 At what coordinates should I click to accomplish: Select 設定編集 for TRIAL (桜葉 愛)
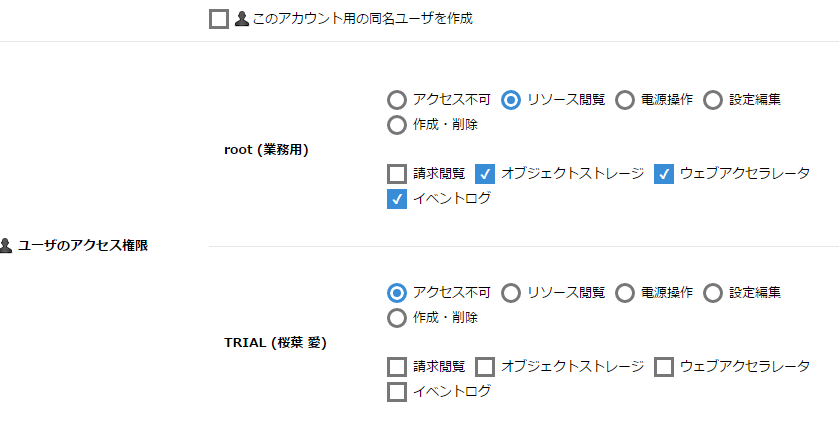pyautogui.click(x=713, y=293)
